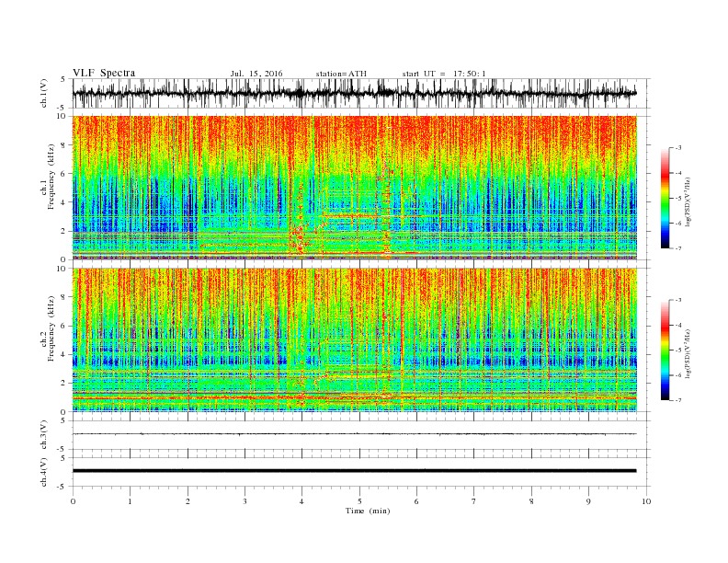728x563 pixels.
Task: Click the "ch.3(V)" axis label
Action: pos(44,434)
